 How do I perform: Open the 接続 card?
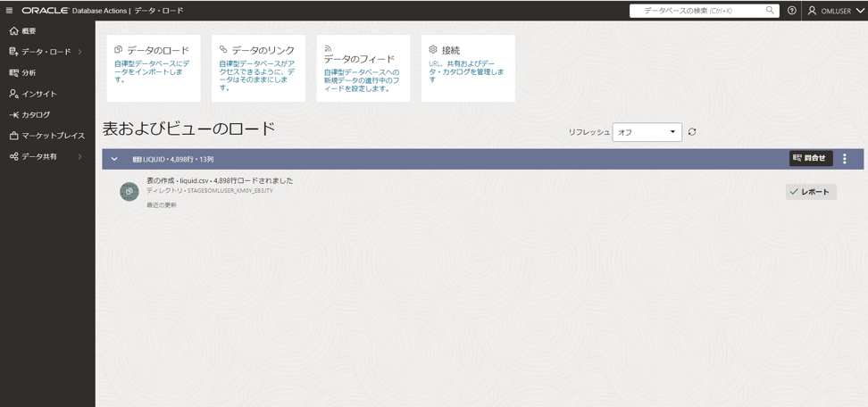coord(468,68)
